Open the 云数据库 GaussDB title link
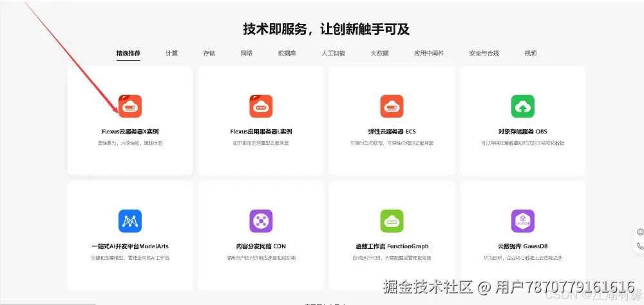This screenshot has height=305, width=644. click(x=523, y=246)
